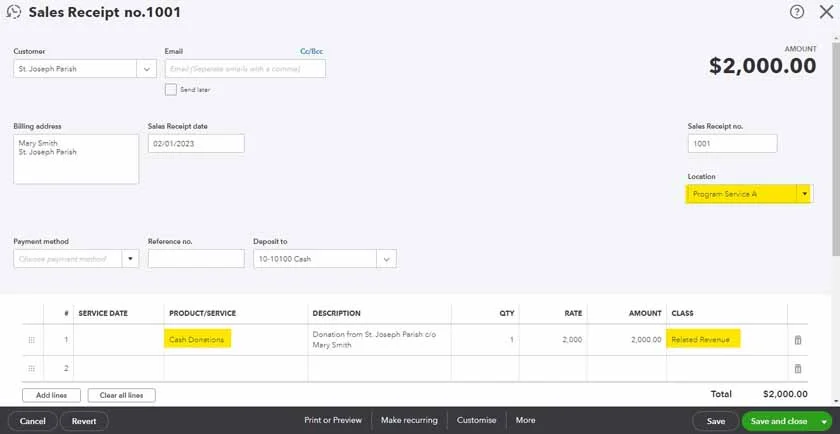
Task: Choose Make recurring in bottom bar
Action: tap(409, 421)
